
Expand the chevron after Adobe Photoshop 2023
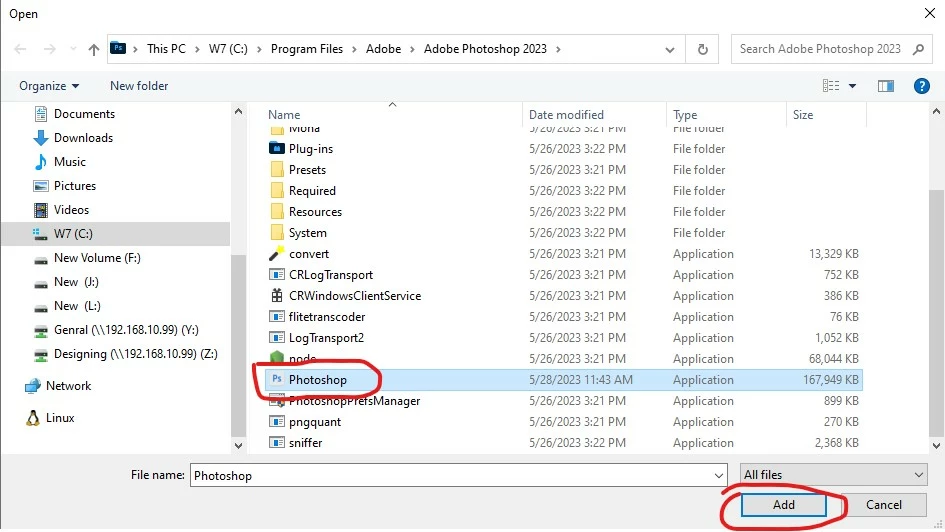click(x=558, y=49)
